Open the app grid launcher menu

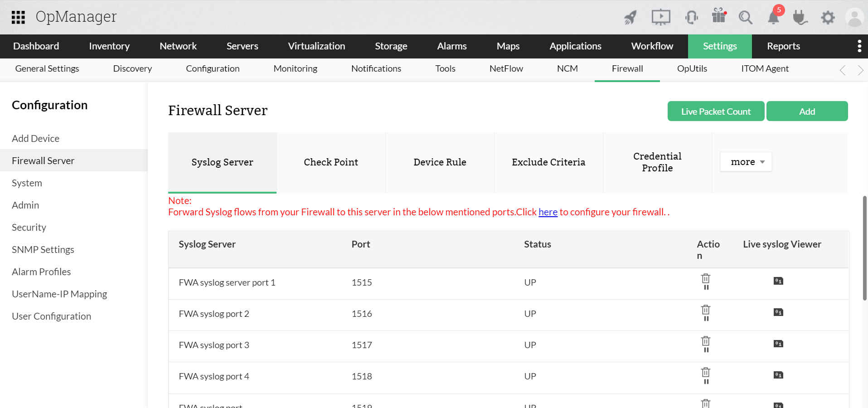pos(18,17)
